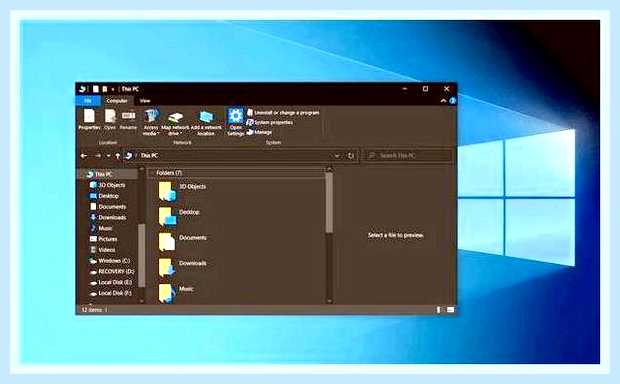Click the Manage option

(259, 132)
